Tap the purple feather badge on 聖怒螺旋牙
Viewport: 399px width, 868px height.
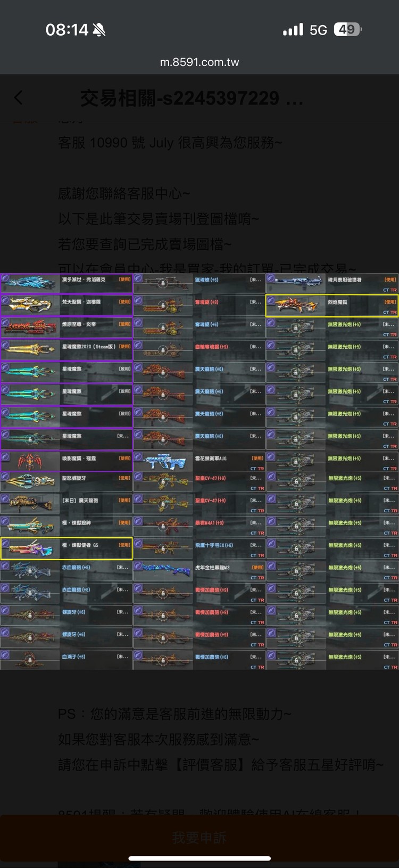pos(5,477)
